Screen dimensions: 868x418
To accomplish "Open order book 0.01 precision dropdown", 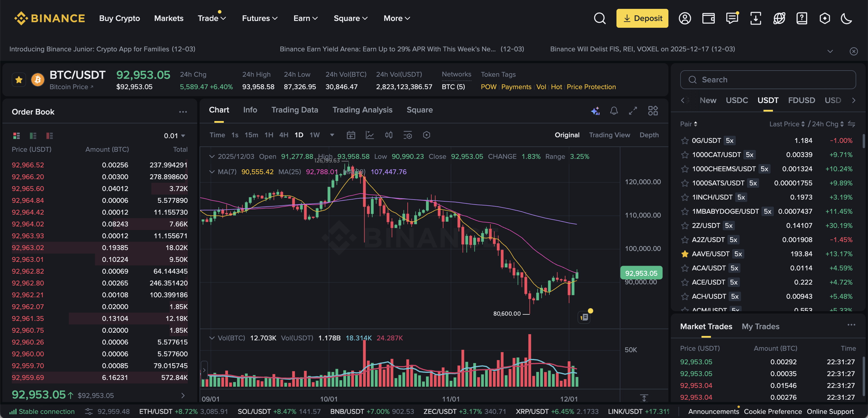I will 174,136.
